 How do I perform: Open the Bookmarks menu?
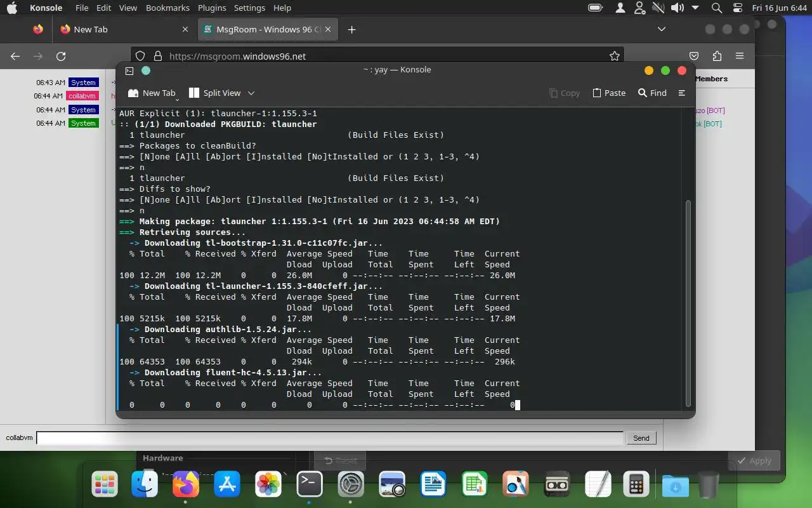(167, 8)
